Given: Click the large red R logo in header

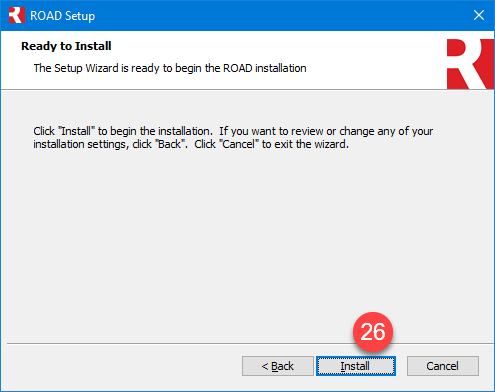Looking at the screenshot, I should pos(470,64).
